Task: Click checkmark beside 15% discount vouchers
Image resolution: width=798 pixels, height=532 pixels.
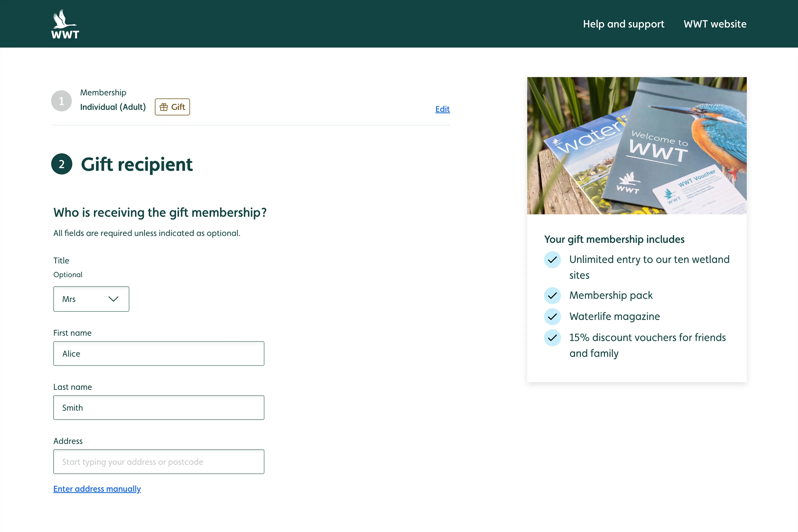Action: click(552, 338)
